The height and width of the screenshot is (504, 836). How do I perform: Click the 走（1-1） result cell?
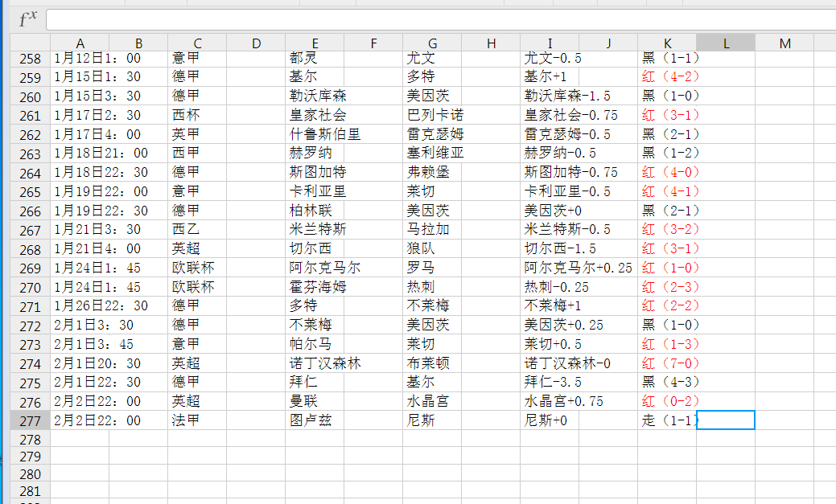coord(666,420)
